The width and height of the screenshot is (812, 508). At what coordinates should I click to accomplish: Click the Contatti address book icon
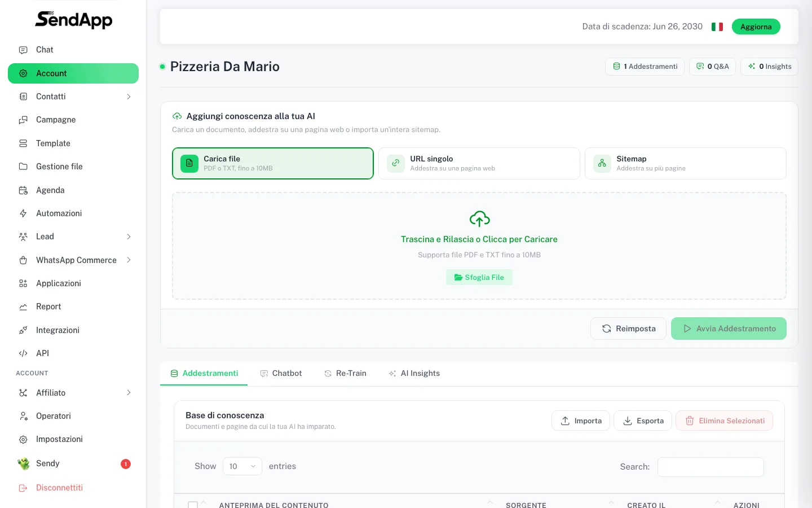pos(23,97)
